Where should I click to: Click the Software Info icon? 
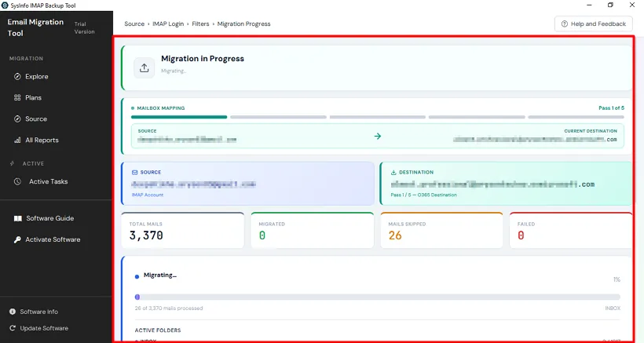coord(13,312)
